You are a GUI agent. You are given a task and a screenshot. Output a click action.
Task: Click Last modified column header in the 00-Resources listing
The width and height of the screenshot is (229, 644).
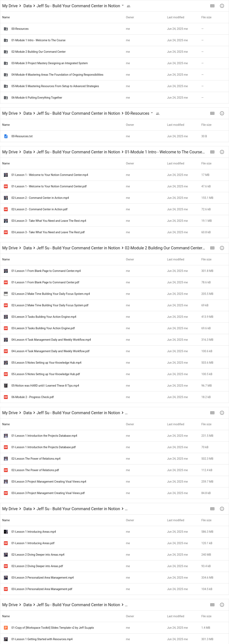pyautogui.click(x=176, y=125)
